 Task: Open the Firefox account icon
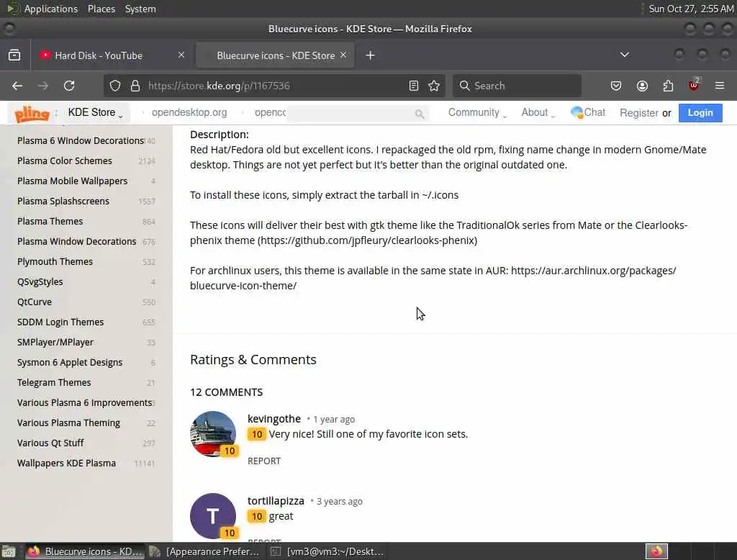[642, 86]
